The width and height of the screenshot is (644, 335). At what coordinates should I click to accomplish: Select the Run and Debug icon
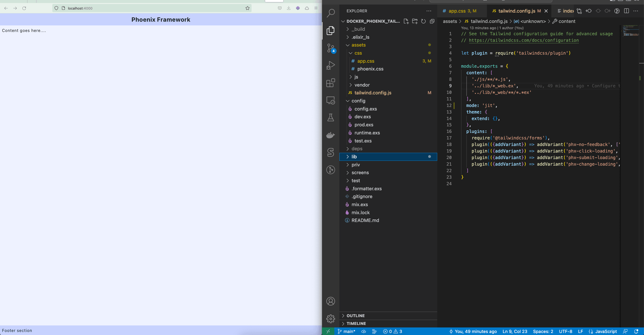[x=330, y=65]
